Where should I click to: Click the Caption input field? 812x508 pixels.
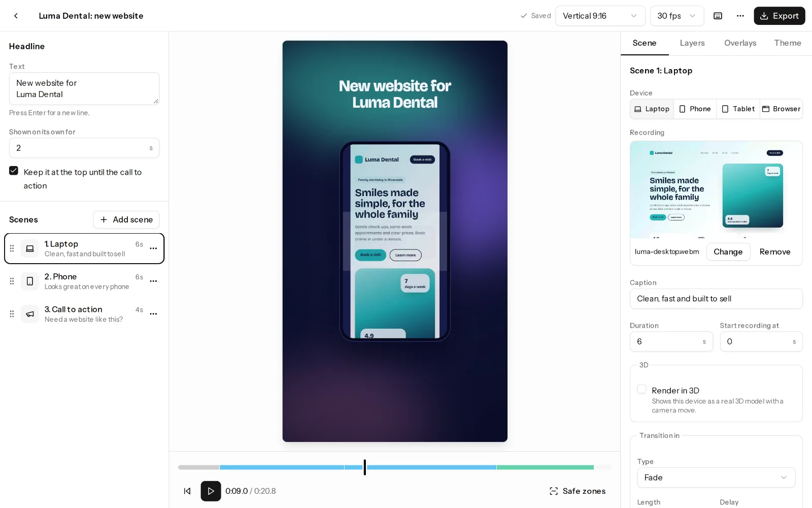716,299
